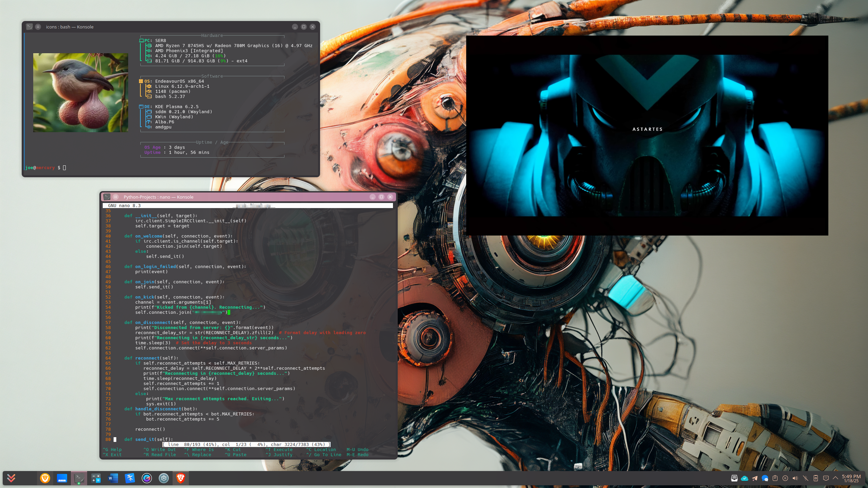Image resolution: width=868 pixels, height=488 pixels.
Task: Click the Telegram paper plane tray icon
Action: tap(755, 478)
